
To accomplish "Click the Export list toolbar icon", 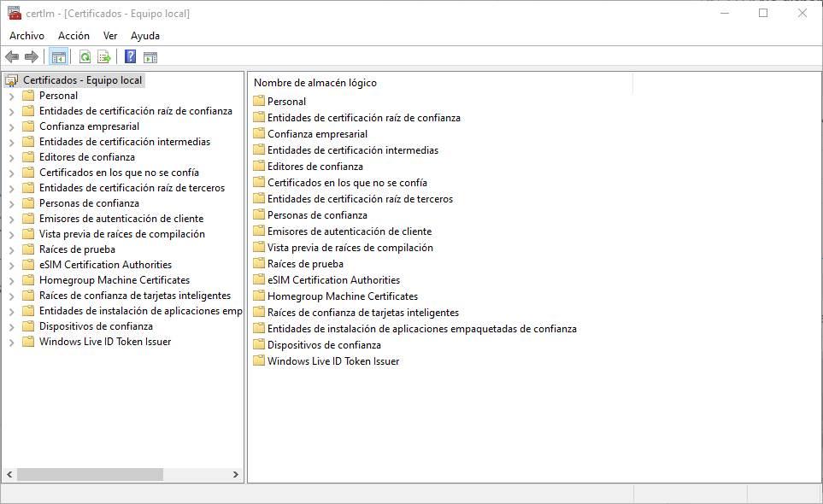I will coord(104,57).
